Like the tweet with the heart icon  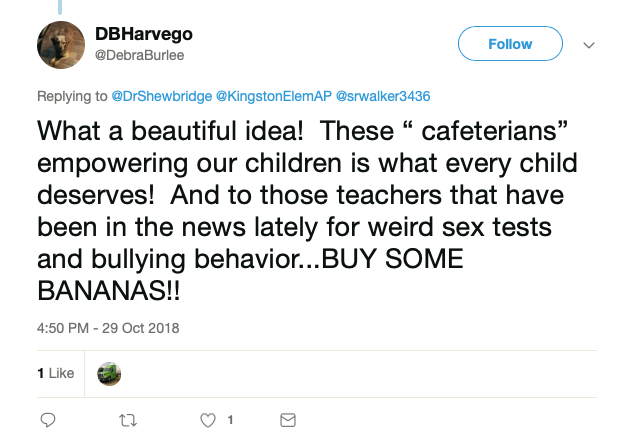pos(208,420)
